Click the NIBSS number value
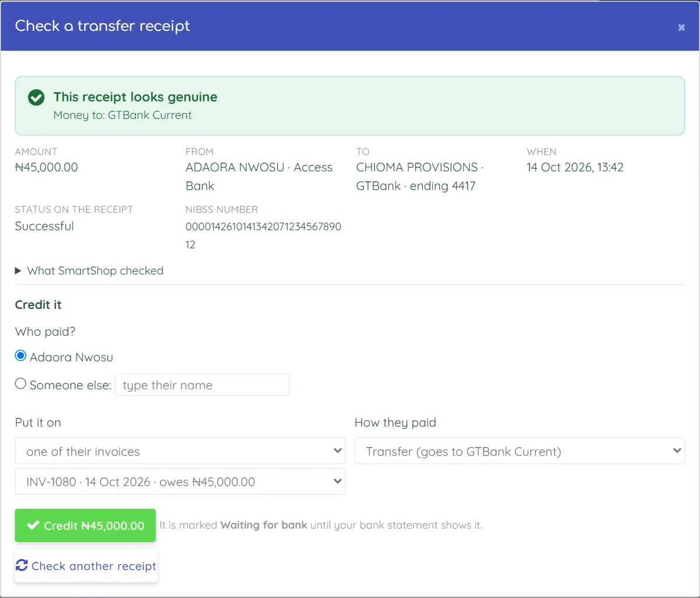 click(x=264, y=235)
